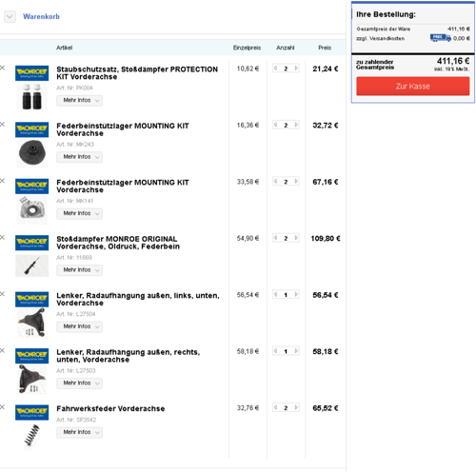Collapse the Warenkorb section chevron

click(x=10, y=16)
